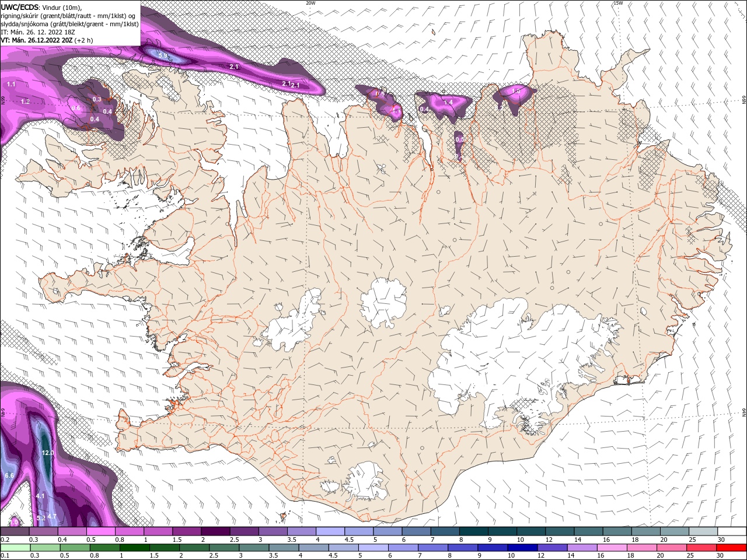Click the 15W longitude label
The height and width of the screenshot is (560, 747).
pos(617,3)
